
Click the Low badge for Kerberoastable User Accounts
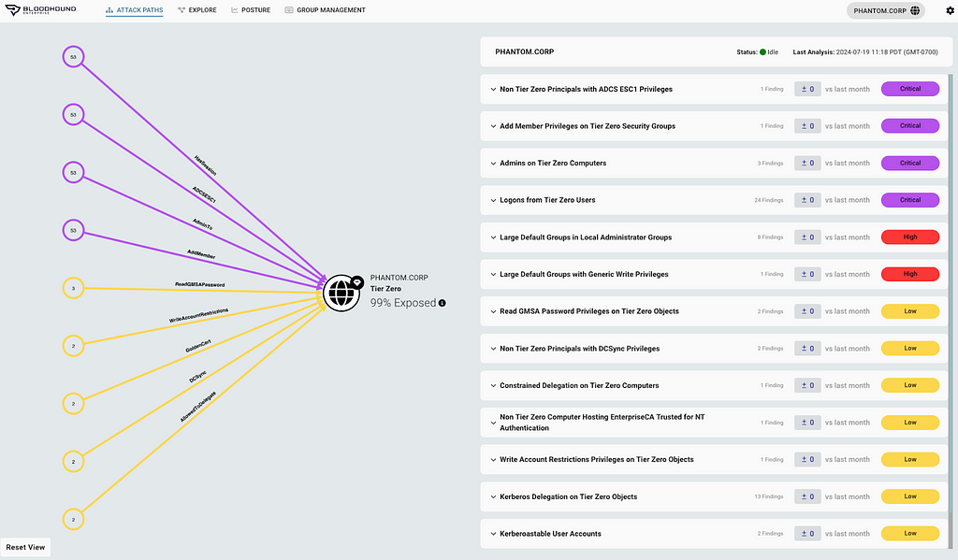909,534
